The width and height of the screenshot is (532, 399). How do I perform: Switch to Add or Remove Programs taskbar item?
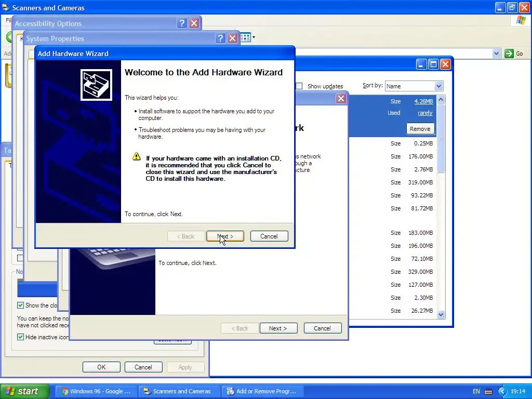pyautogui.click(x=263, y=391)
